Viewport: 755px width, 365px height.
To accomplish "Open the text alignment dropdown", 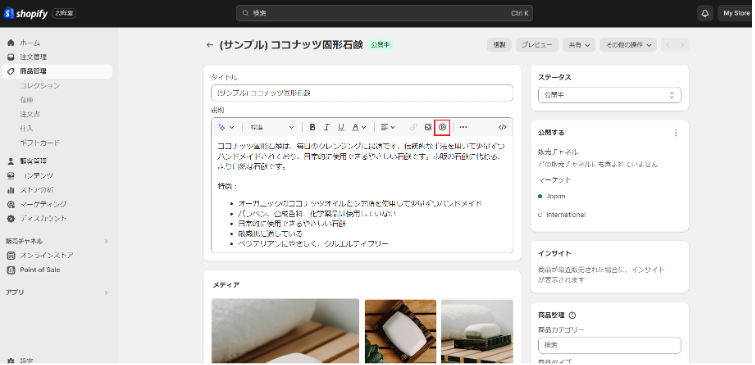I will pyautogui.click(x=388, y=127).
